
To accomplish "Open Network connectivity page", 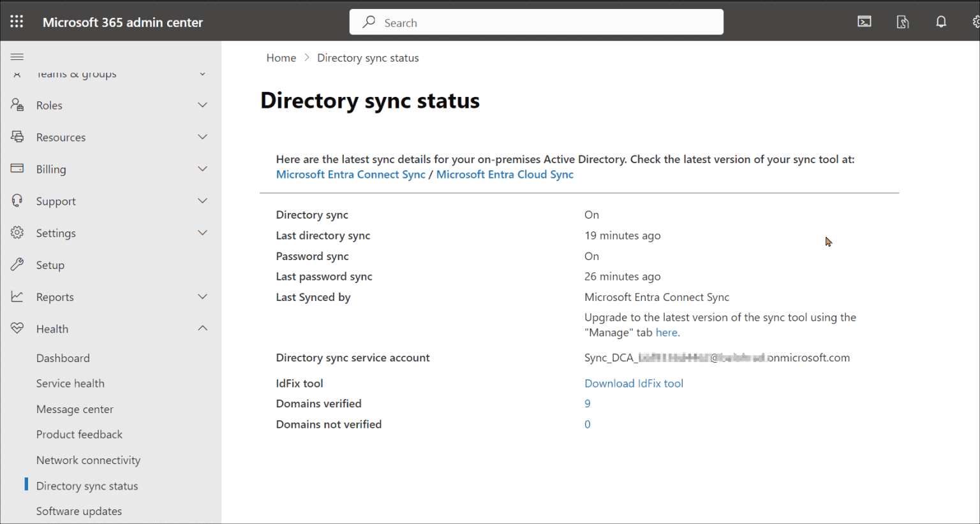I will [x=88, y=460].
